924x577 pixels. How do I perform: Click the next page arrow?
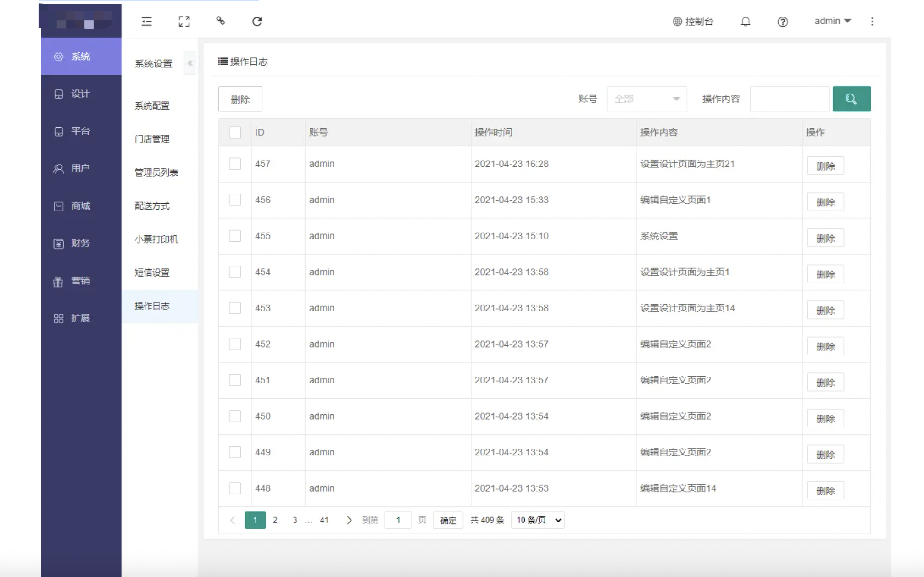349,520
